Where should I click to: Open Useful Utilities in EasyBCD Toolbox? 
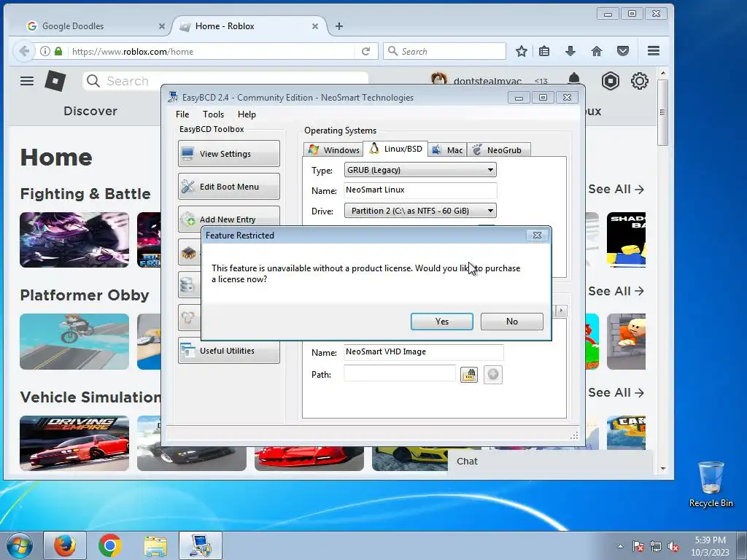[x=228, y=351]
